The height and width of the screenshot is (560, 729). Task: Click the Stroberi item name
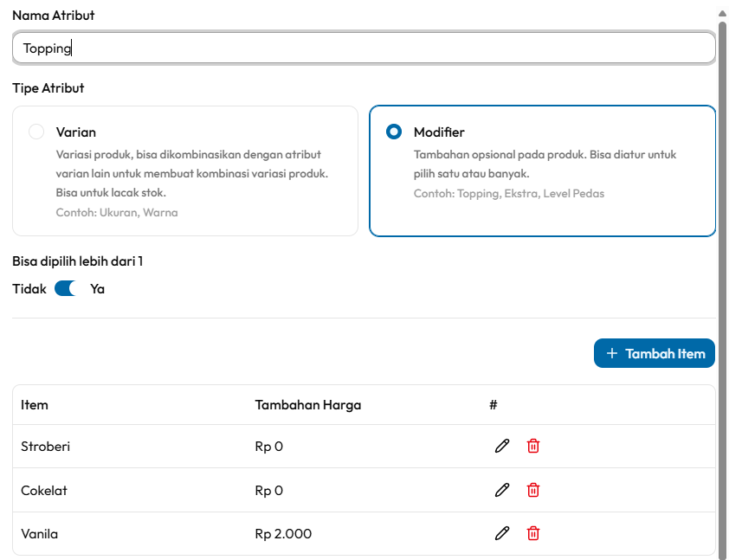click(46, 447)
